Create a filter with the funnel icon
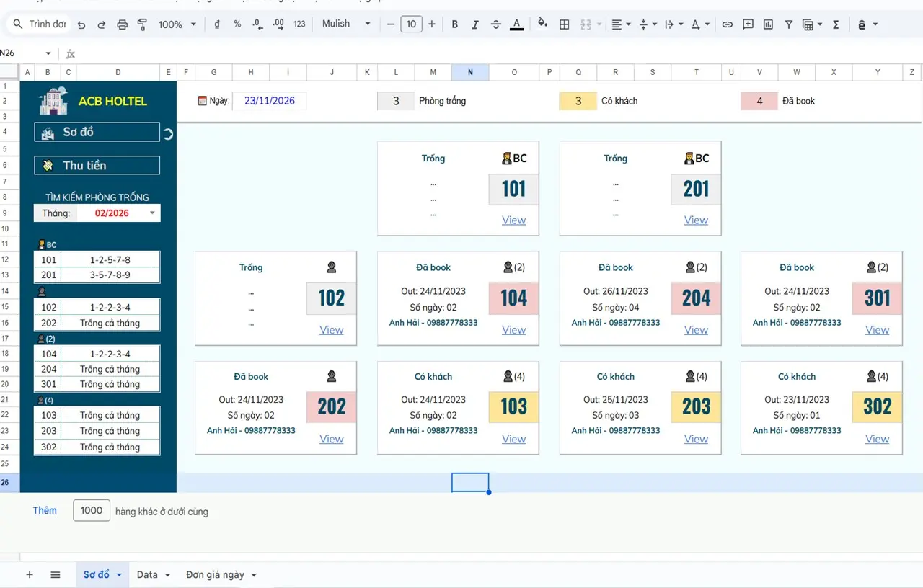This screenshot has height=588, width=923. 788,24
